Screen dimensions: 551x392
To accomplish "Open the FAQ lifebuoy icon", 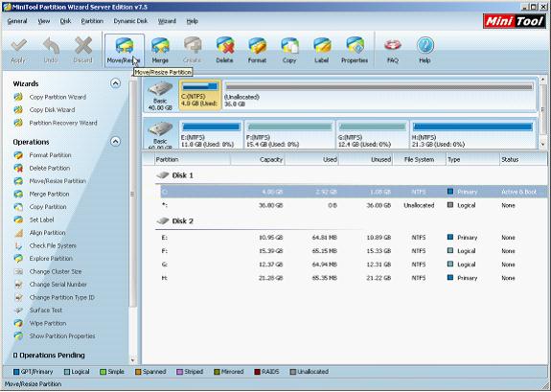I will coord(393,46).
